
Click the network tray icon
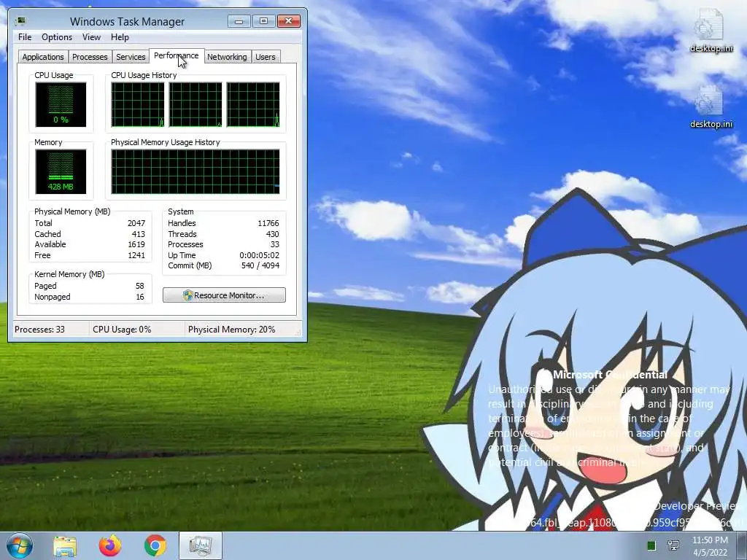pyautogui.click(x=673, y=545)
